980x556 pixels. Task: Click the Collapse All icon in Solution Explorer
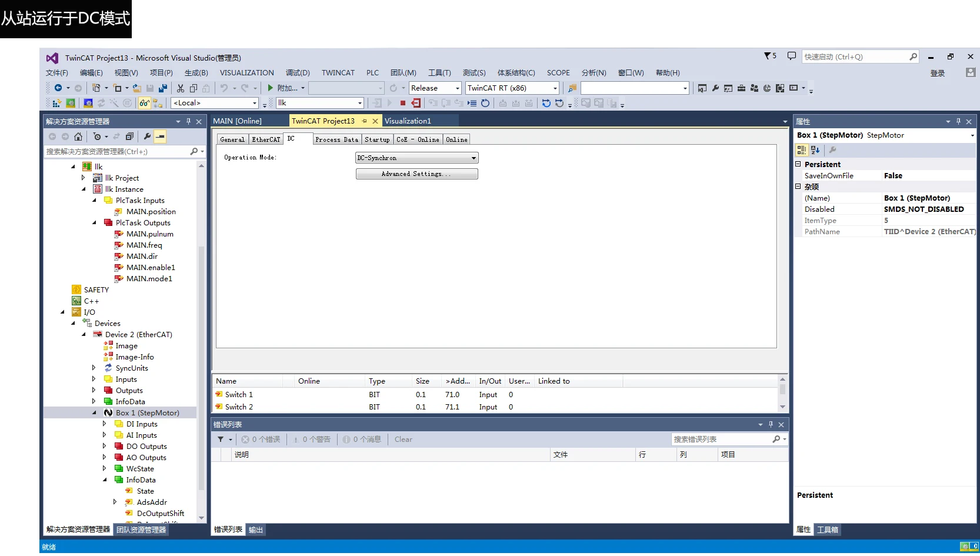(129, 136)
